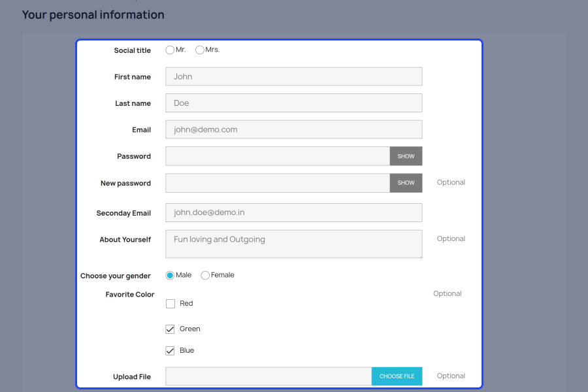Choose the Male gender option
This screenshot has height=392, width=588.
170,275
